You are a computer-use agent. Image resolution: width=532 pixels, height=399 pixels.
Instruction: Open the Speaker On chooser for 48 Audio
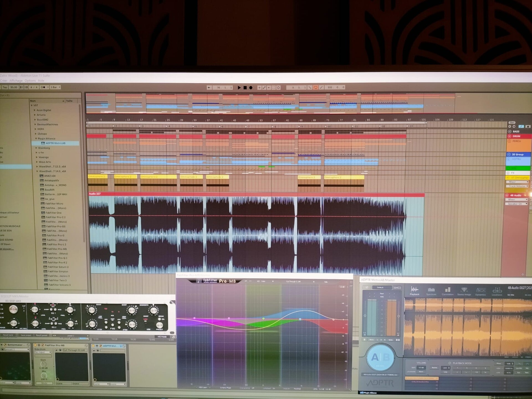pyautogui.click(x=516, y=204)
